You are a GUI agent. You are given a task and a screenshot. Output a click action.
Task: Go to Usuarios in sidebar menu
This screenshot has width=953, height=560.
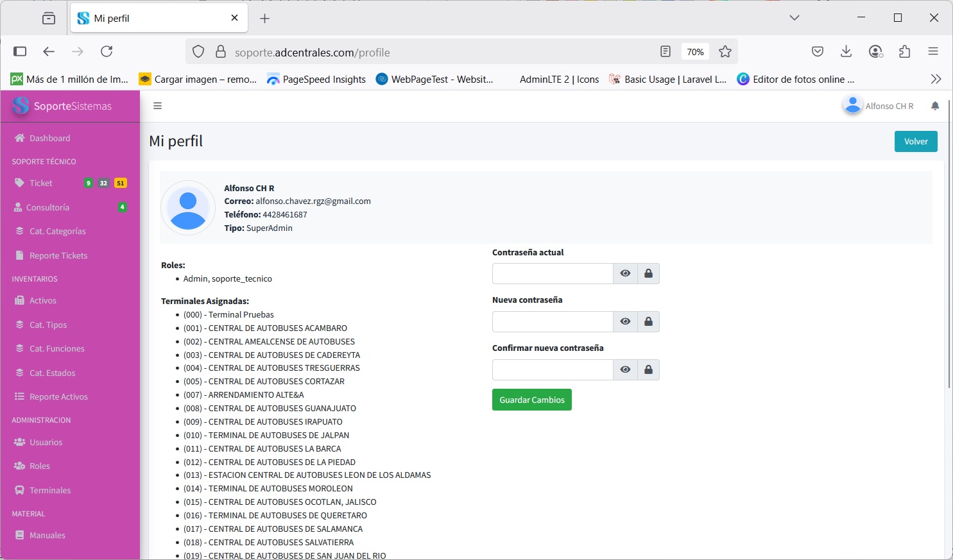[46, 443]
